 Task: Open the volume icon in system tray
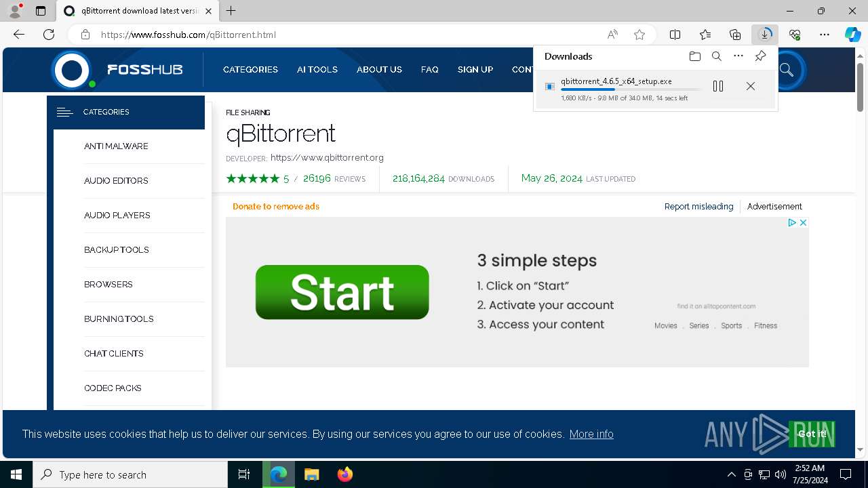[780, 474]
